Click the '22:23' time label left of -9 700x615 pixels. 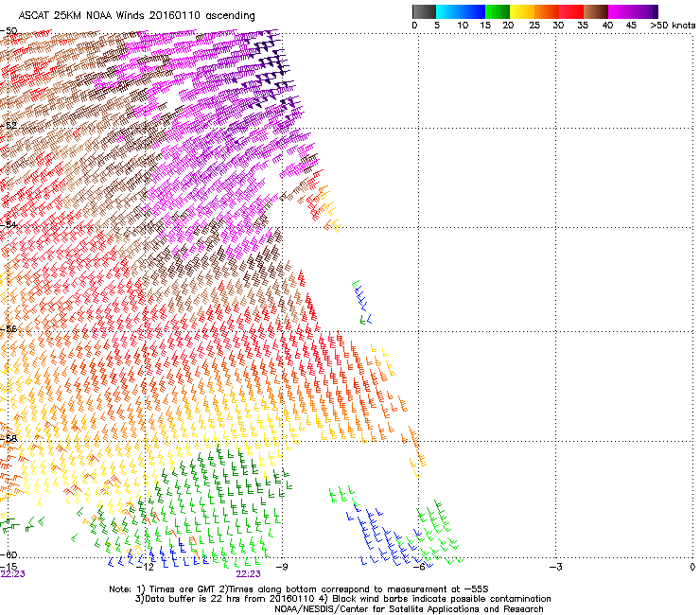point(248,574)
